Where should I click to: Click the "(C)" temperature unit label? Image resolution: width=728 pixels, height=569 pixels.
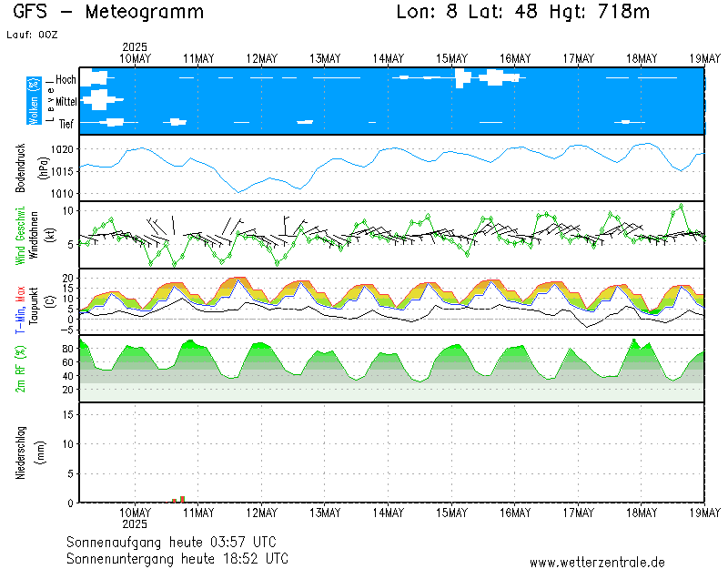(50, 301)
